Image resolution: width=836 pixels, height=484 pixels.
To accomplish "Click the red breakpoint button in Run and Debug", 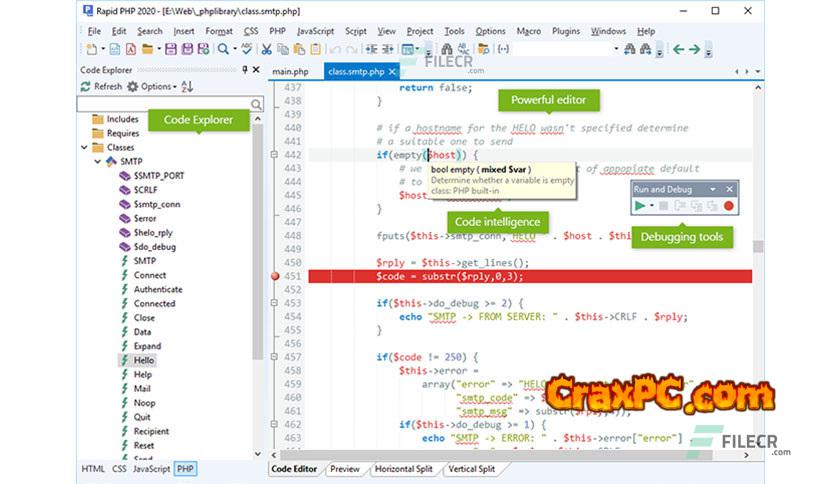I will click(729, 206).
